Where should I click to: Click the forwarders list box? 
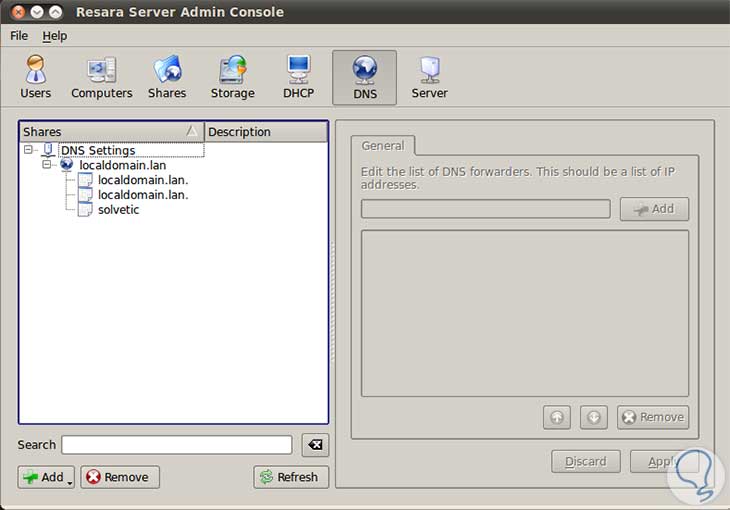[x=525, y=313]
